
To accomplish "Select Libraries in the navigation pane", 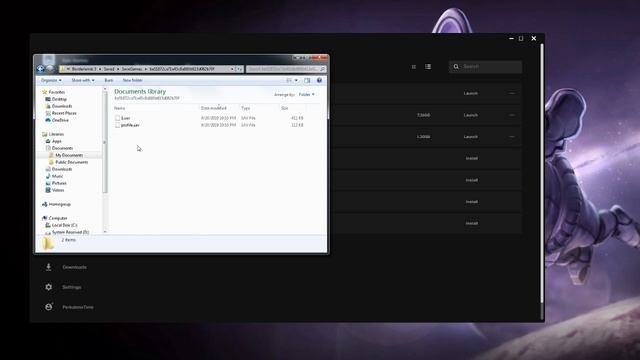I will pyautogui.click(x=56, y=134).
